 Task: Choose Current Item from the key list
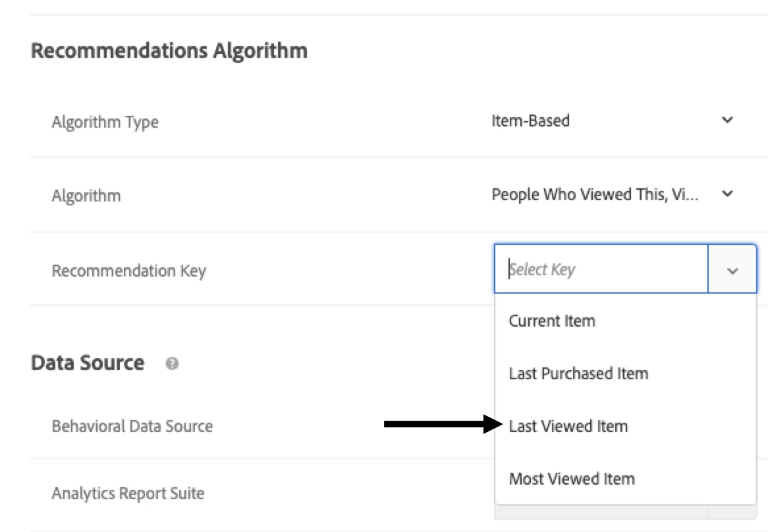[x=552, y=321]
